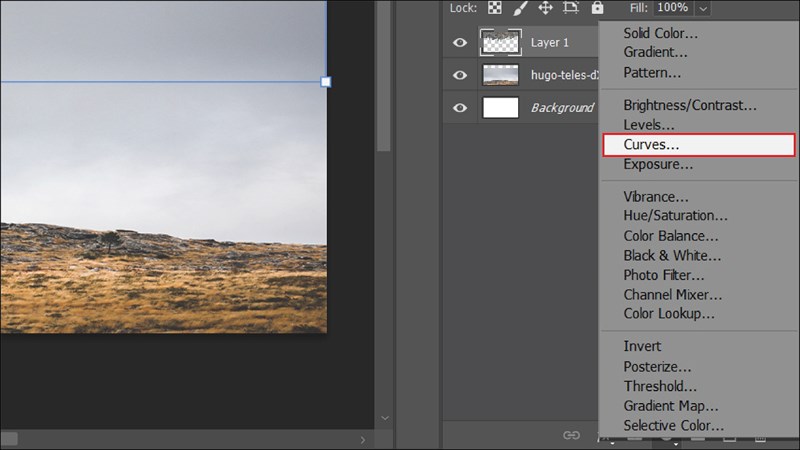The width and height of the screenshot is (800, 450).
Task: Select Gradient Map... adjustment
Action: pyautogui.click(x=670, y=406)
